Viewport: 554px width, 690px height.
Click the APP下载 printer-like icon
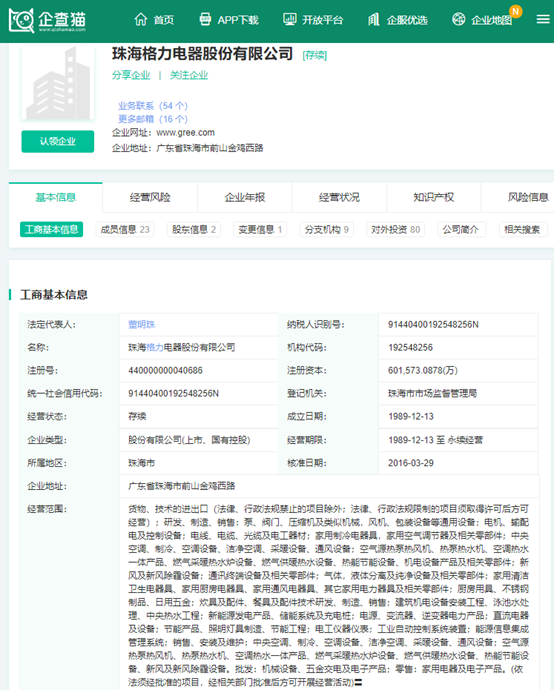click(x=205, y=19)
